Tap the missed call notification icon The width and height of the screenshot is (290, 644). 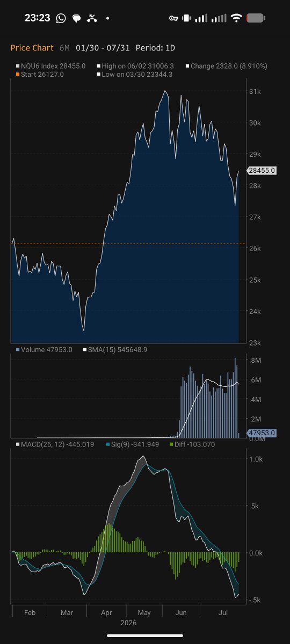pyautogui.click(x=92, y=18)
